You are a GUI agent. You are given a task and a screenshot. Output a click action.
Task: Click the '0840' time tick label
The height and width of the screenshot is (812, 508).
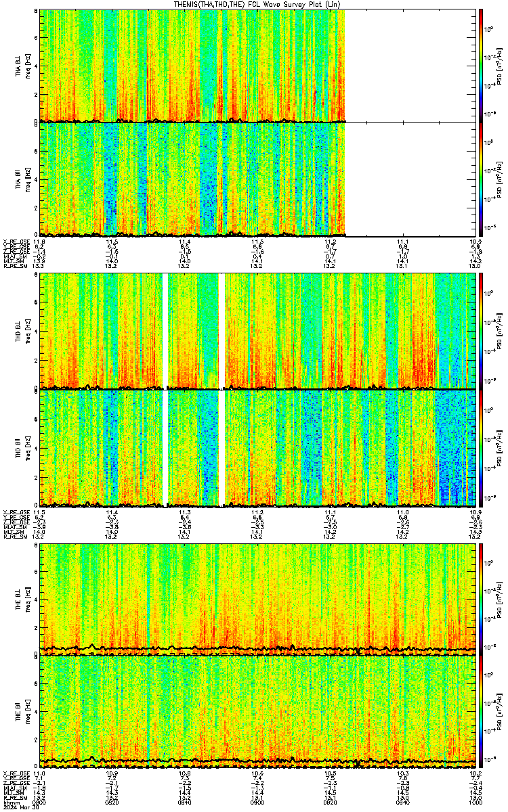coord(185,803)
